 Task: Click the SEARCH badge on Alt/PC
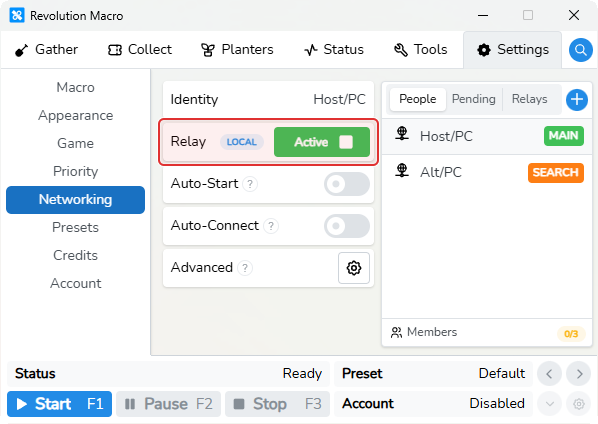[556, 173]
